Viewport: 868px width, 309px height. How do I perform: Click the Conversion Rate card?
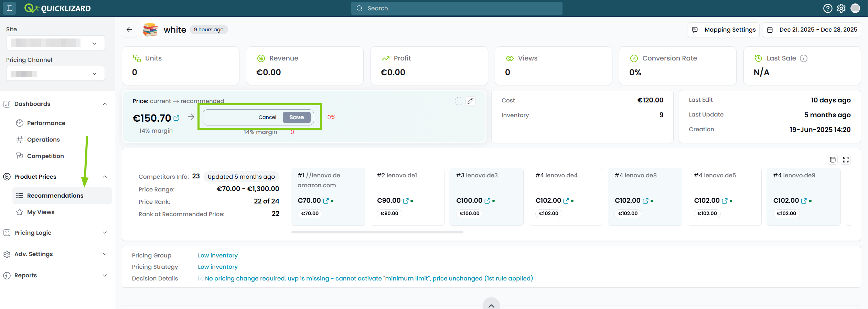click(x=677, y=66)
